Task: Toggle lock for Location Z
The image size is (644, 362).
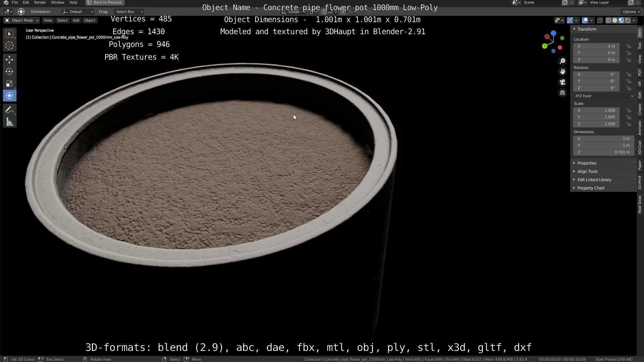Action: (x=629, y=60)
